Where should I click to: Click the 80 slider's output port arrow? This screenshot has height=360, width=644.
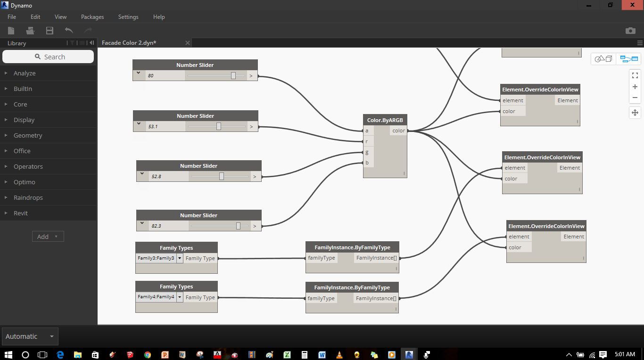click(x=251, y=75)
